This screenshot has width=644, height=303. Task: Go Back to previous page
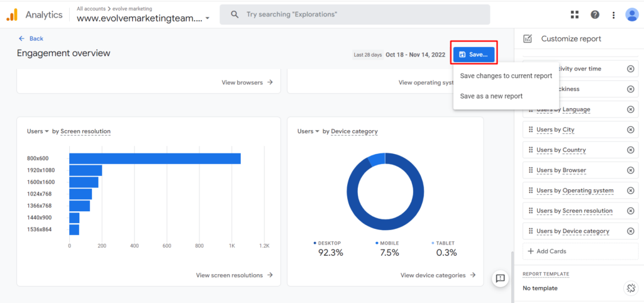point(31,38)
